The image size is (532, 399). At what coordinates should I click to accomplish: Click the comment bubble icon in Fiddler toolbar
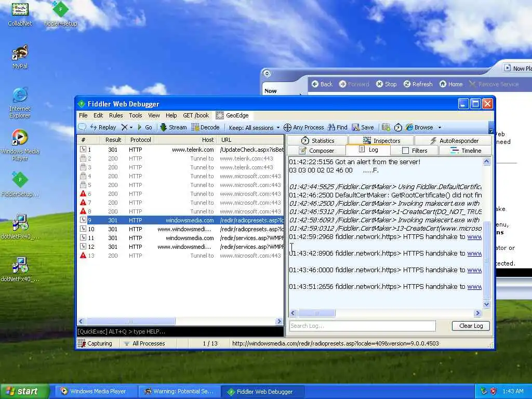click(82, 127)
